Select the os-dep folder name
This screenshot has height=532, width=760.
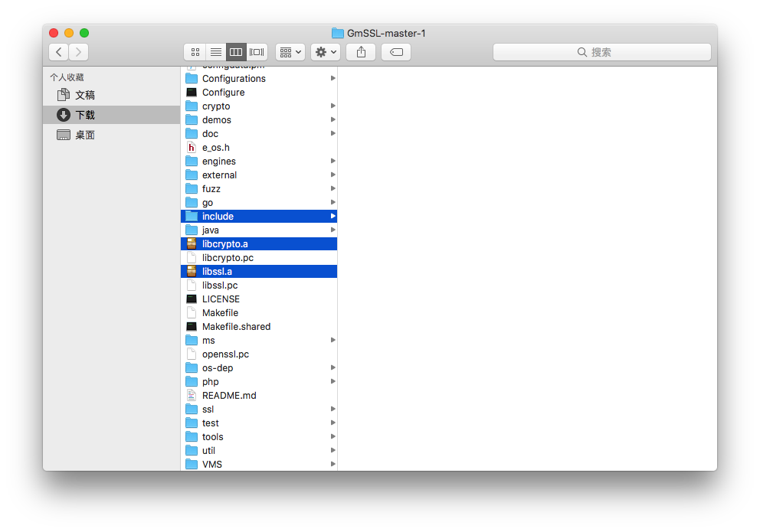tap(218, 368)
